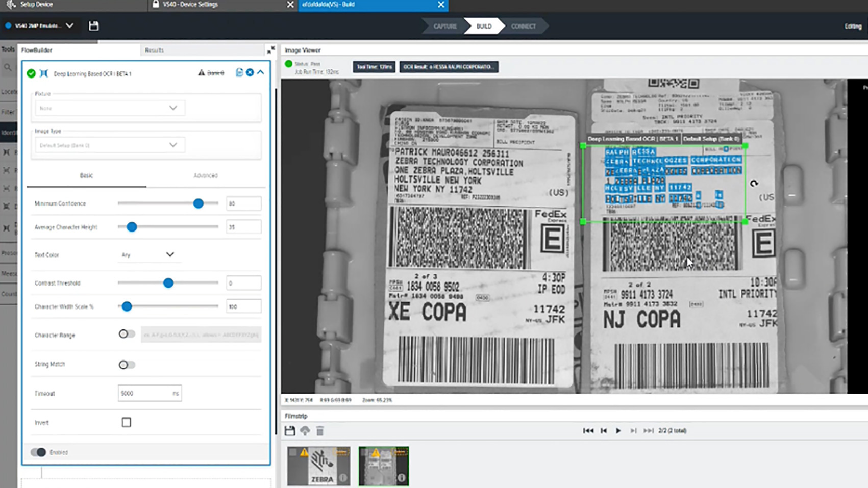Go to next filmstrip image
868x488 pixels.
pos(633,431)
